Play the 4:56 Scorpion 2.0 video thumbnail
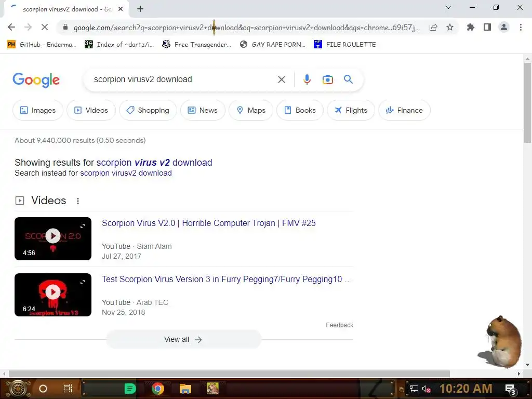The height and width of the screenshot is (399, 532). tap(53, 239)
